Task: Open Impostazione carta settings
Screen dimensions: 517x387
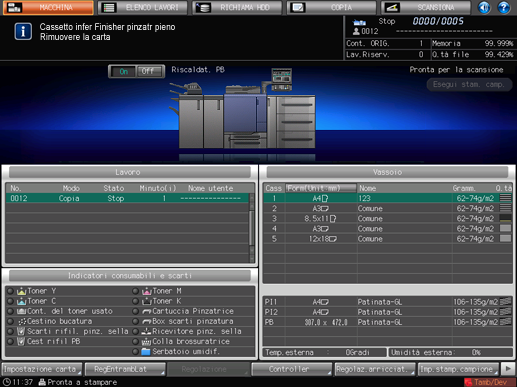Action: click(42, 369)
